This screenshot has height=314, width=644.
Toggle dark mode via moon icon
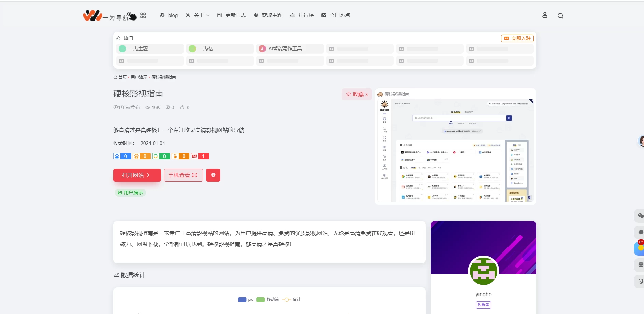pyautogui.click(x=640, y=281)
